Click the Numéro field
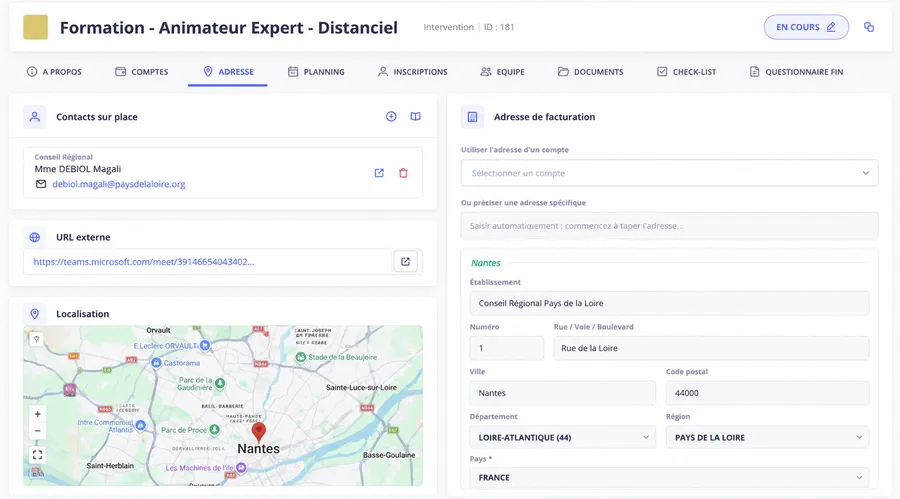This screenshot has height=499, width=900. (x=507, y=348)
